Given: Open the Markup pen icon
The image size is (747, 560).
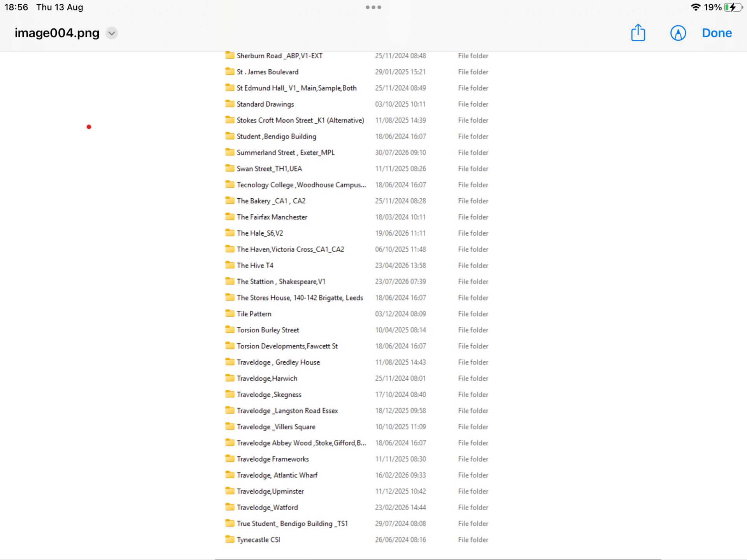Looking at the screenshot, I should click(x=678, y=33).
